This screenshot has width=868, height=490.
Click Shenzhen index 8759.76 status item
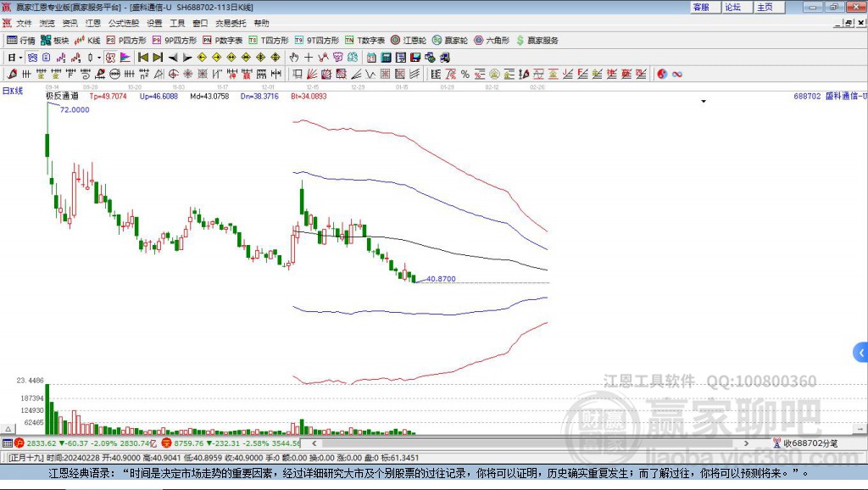coord(231,443)
